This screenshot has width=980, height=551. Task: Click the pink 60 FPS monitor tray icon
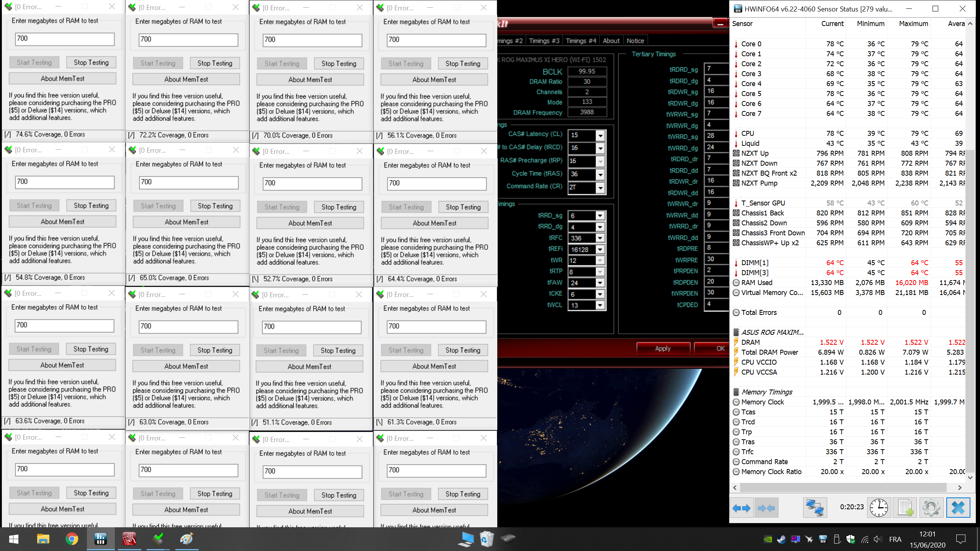pyautogui.click(x=795, y=540)
